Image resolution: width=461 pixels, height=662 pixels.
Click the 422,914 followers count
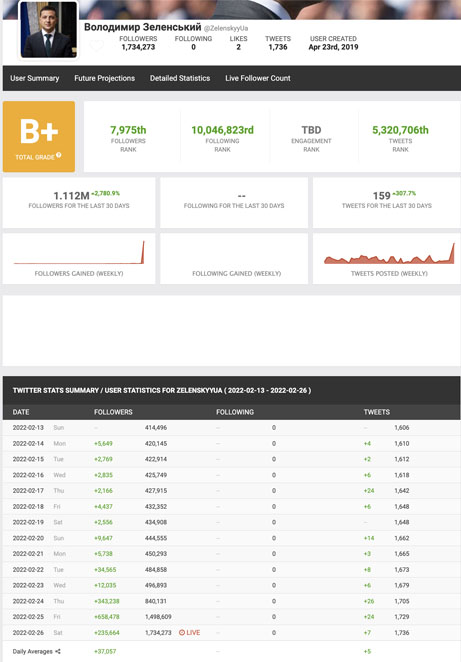point(156,459)
